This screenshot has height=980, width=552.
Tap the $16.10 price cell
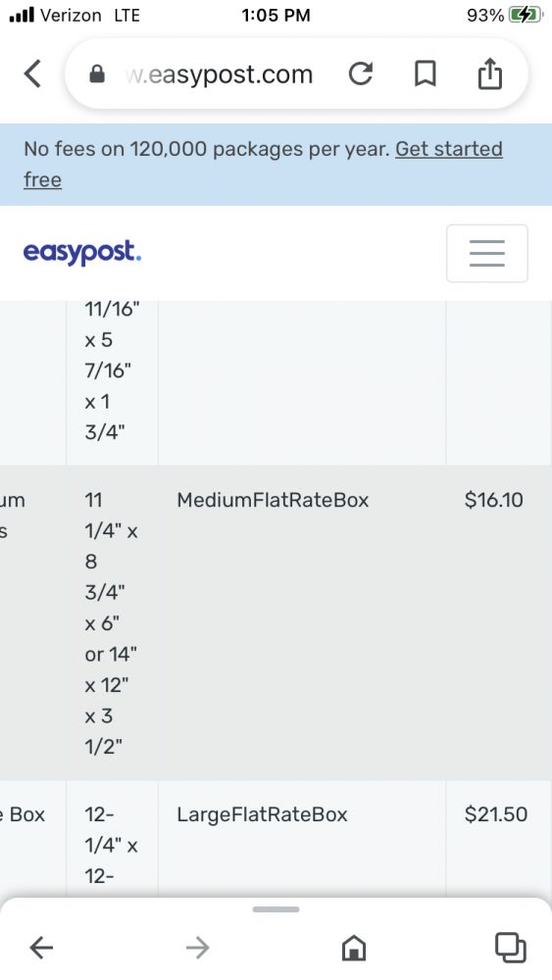(494, 500)
